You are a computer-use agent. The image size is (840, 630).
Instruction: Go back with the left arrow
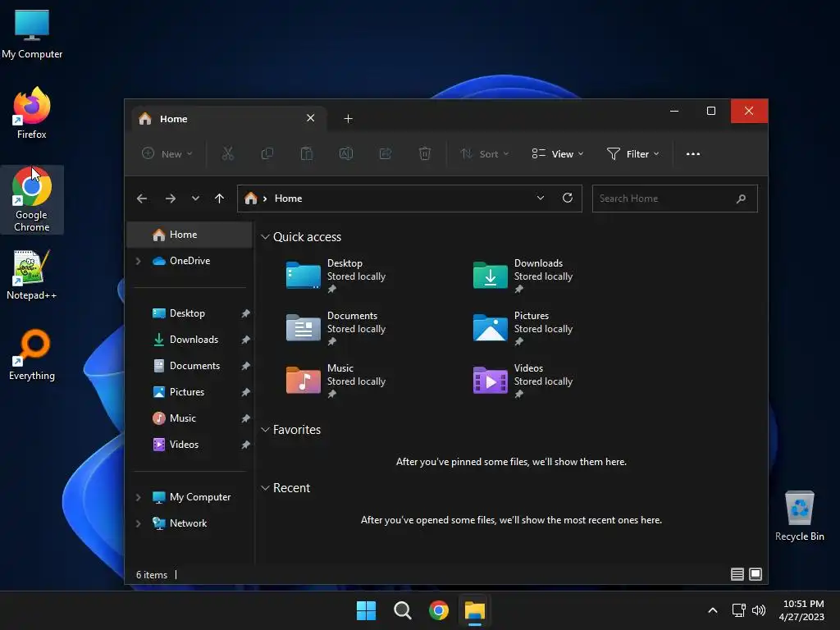tap(142, 199)
